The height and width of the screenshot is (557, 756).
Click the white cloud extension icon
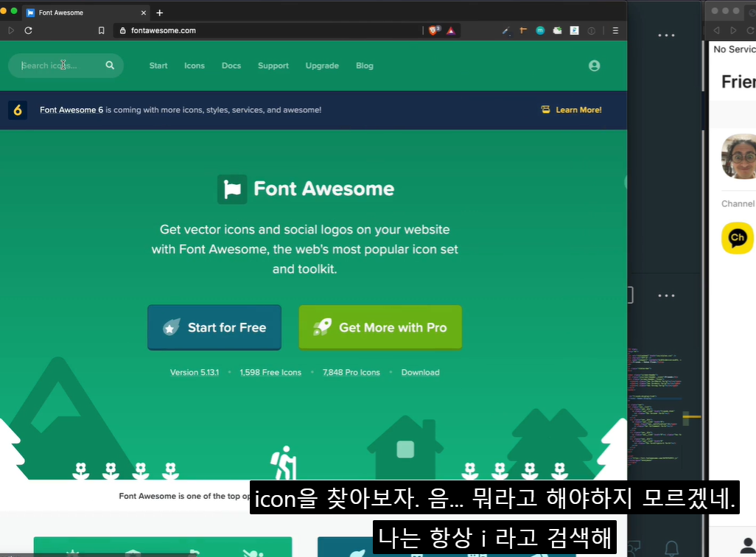(x=557, y=30)
